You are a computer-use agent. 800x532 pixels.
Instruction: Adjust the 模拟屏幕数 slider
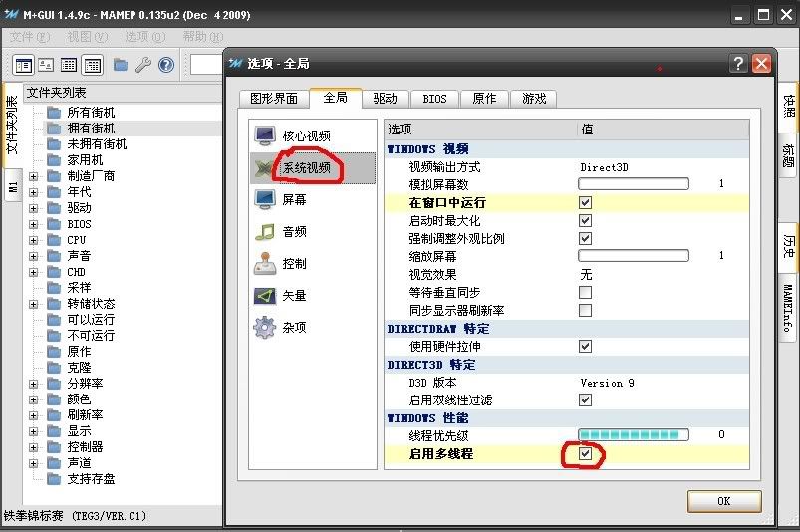tap(634, 183)
